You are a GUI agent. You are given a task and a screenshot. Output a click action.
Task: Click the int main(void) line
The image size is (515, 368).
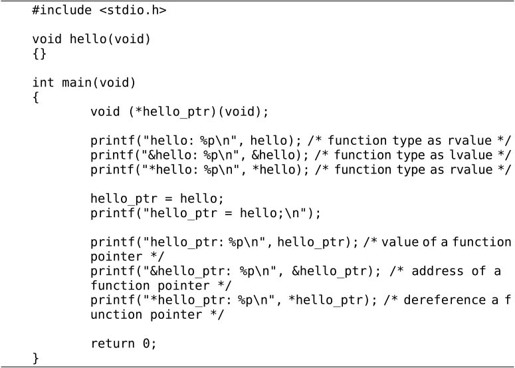[x=84, y=83]
